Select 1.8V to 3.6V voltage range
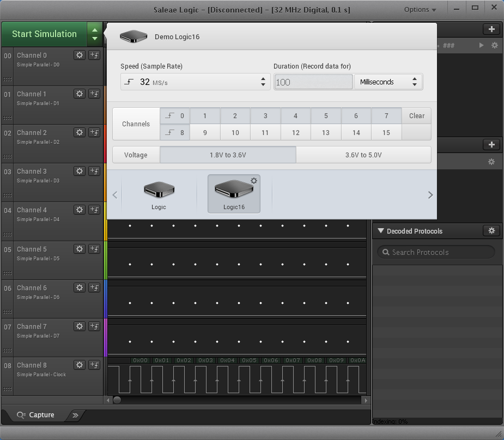 pos(228,155)
